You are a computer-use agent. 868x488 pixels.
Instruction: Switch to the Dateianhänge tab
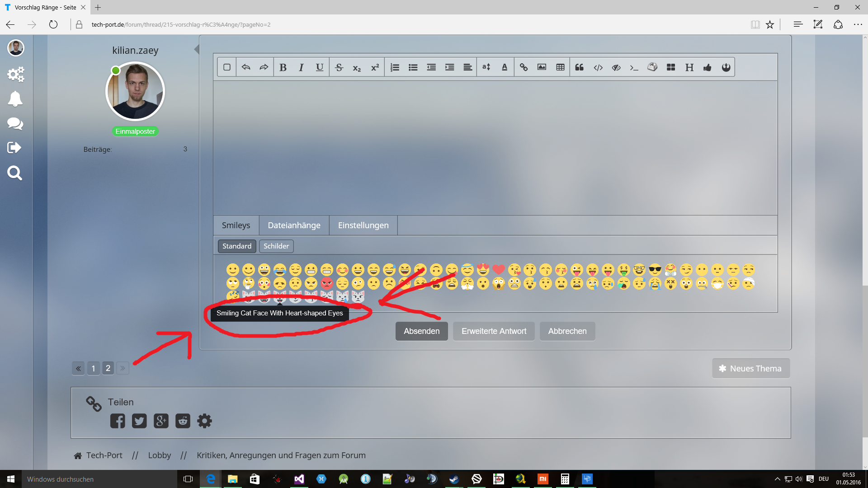294,225
